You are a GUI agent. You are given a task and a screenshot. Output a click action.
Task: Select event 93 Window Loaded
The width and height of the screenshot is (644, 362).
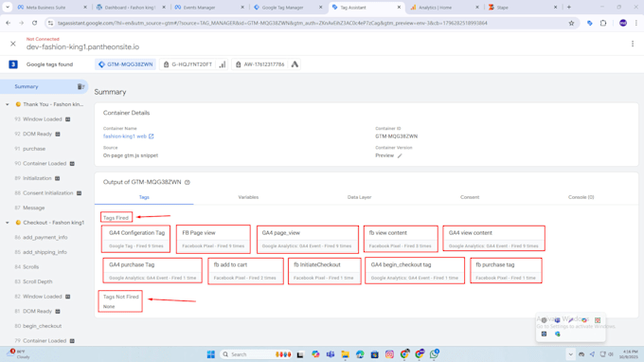(x=43, y=119)
